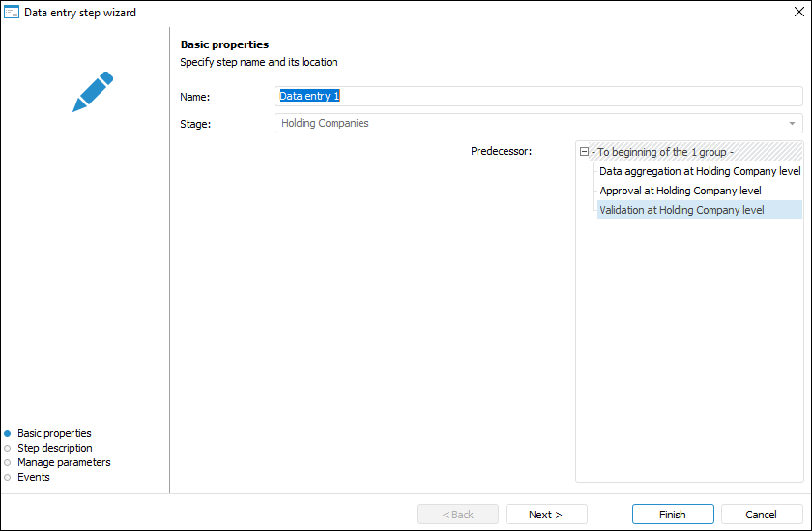Image resolution: width=812 pixels, height=531 pixels.
Task: Click the "Data entry step wizard" title bar
Action: pos(387,13)
